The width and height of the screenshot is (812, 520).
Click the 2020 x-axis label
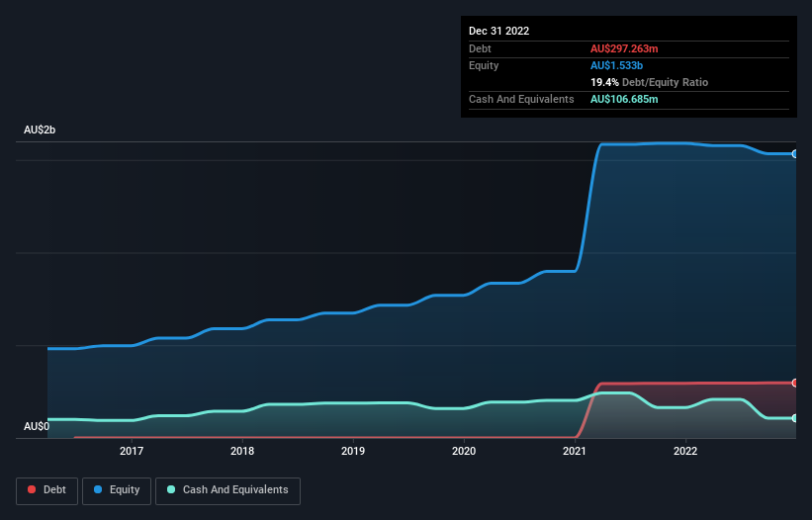[x=464, y=451]
